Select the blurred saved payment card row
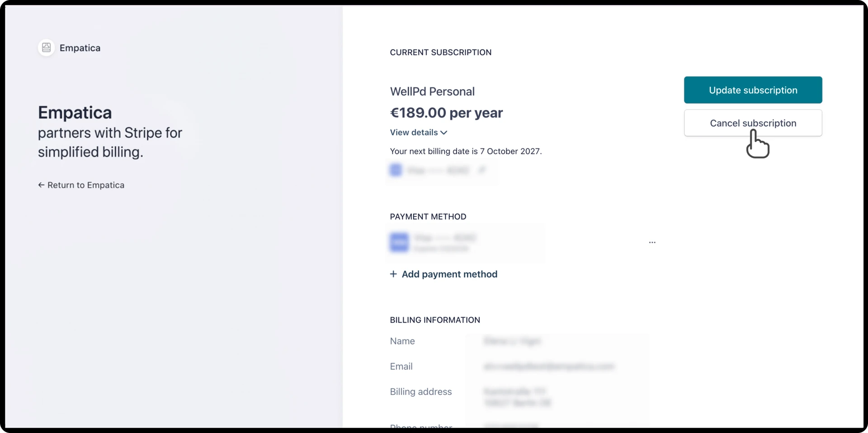Screen dimensions: 868x433 click(466, 243)
